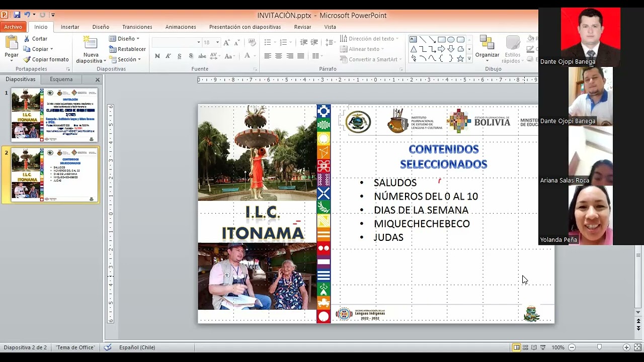Decrease the list indent level

tap(303, 43)
